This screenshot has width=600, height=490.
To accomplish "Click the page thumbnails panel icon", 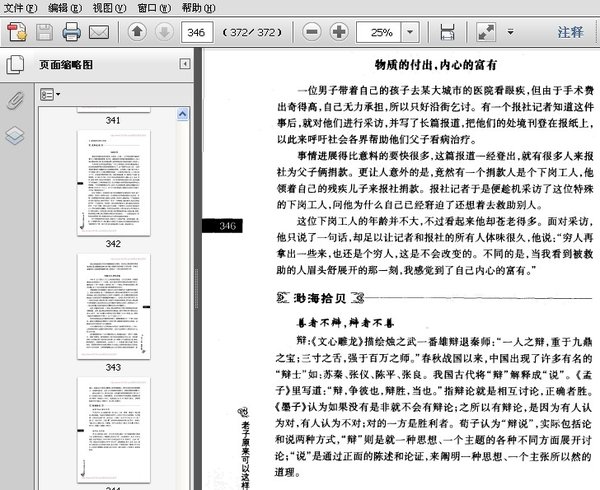I will tap(15, 65).
